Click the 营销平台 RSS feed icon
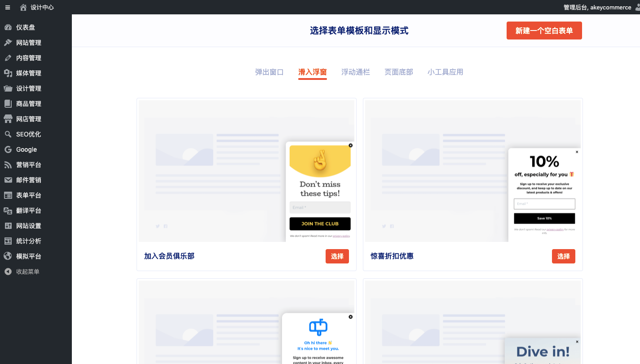This screenshot has width=640, height=364. (x=8, y=165)
